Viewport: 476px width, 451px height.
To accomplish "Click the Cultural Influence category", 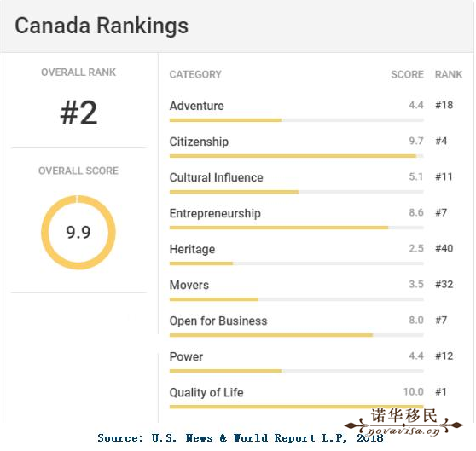I will (216, 177).
